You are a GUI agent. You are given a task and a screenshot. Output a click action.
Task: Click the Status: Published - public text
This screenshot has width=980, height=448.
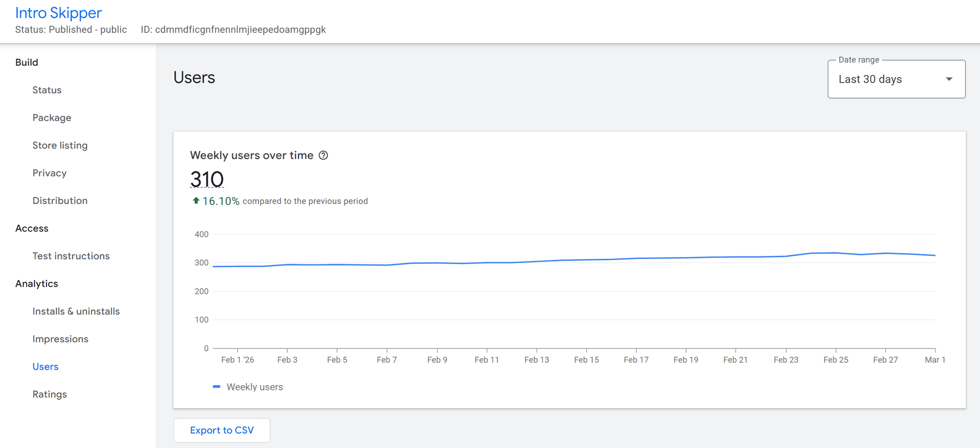71,30
